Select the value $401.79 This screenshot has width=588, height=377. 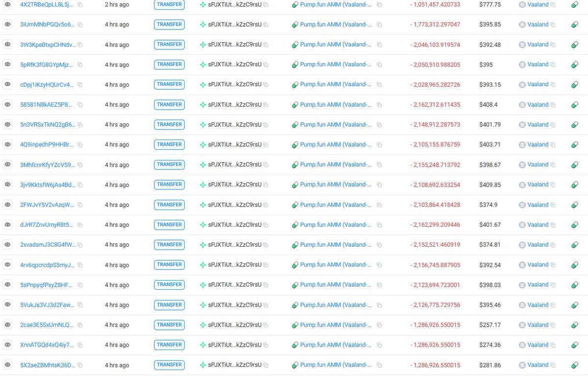[490, 125]
